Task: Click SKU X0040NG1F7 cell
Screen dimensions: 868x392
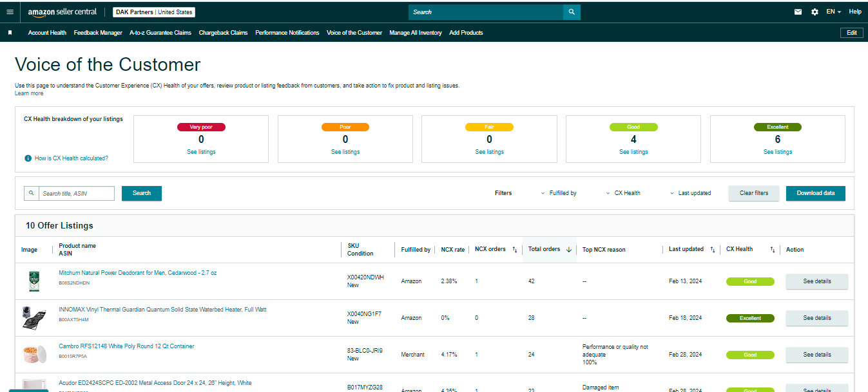Action: [x=364, y=314]
